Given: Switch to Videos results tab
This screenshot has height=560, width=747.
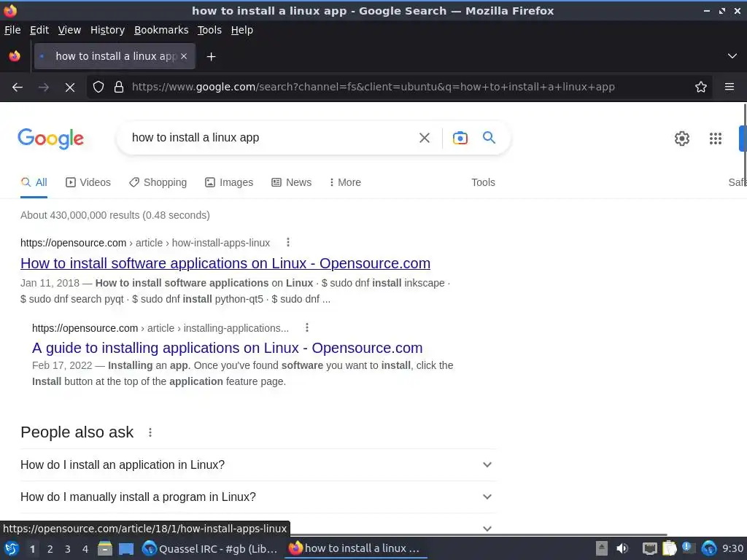Looking at the screenshot, I should tap(88, 182).
